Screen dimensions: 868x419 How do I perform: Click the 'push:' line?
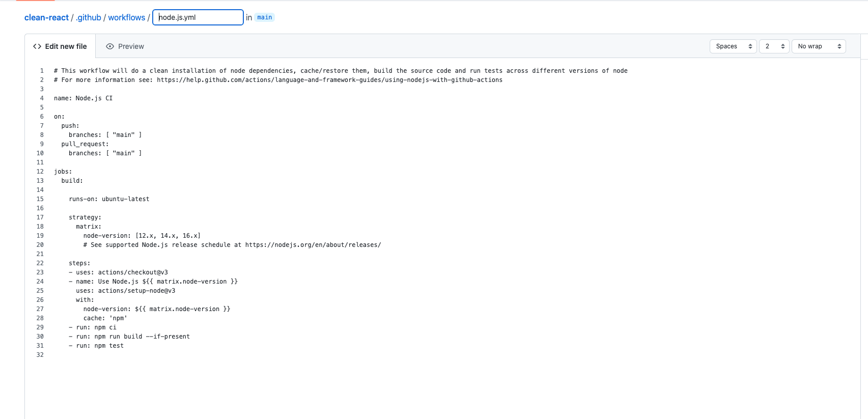point(70,126)
